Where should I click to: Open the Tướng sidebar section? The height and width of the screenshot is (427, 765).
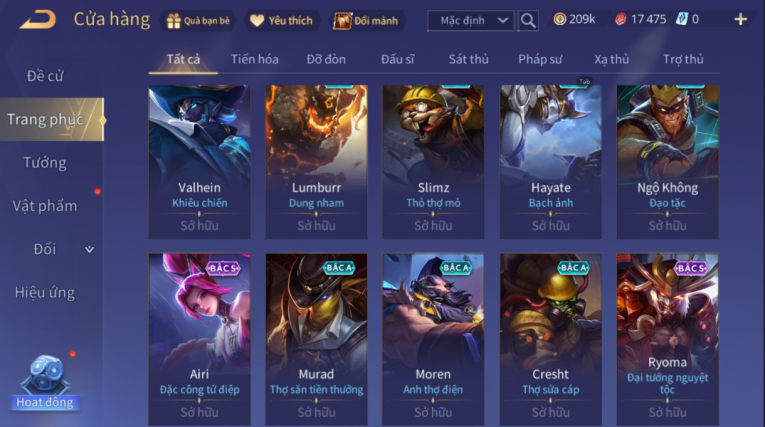click(45, 163)
